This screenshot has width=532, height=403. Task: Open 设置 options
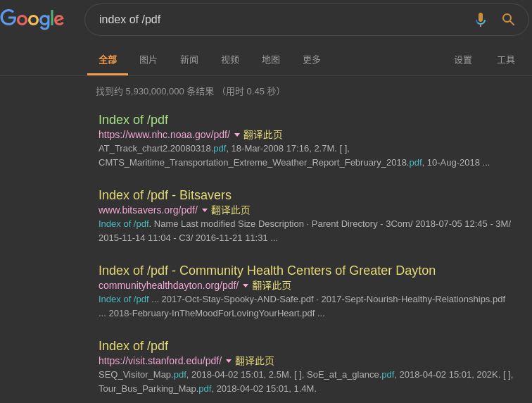463,60
